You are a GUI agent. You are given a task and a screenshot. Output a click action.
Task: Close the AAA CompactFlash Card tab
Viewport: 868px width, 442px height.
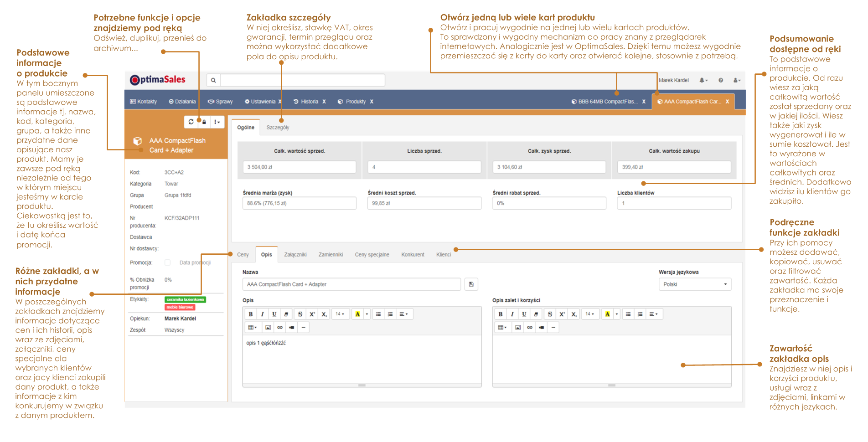(x=727, y=102)
